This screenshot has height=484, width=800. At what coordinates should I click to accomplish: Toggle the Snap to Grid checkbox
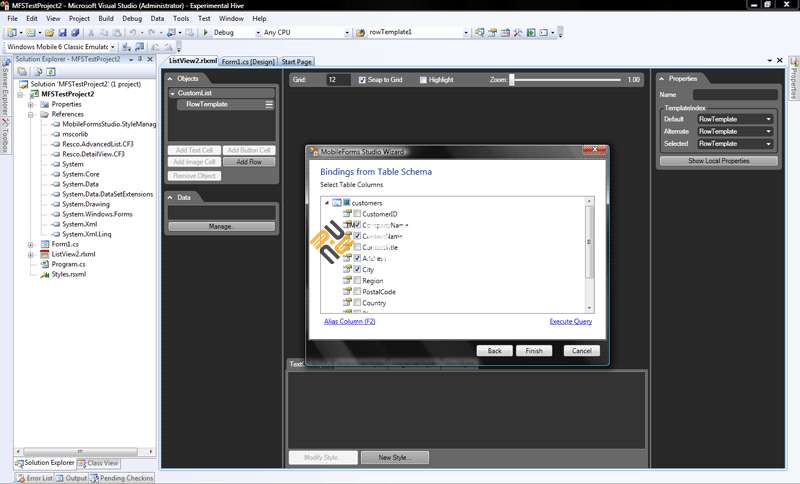tap(362, 80)
